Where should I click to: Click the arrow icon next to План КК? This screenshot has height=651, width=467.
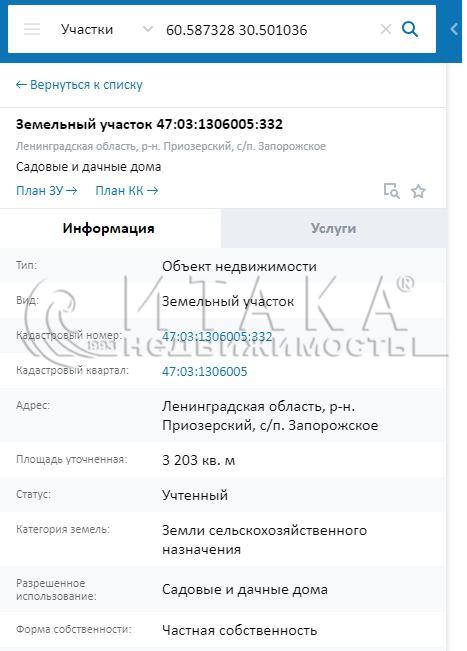tap(152, 191)
